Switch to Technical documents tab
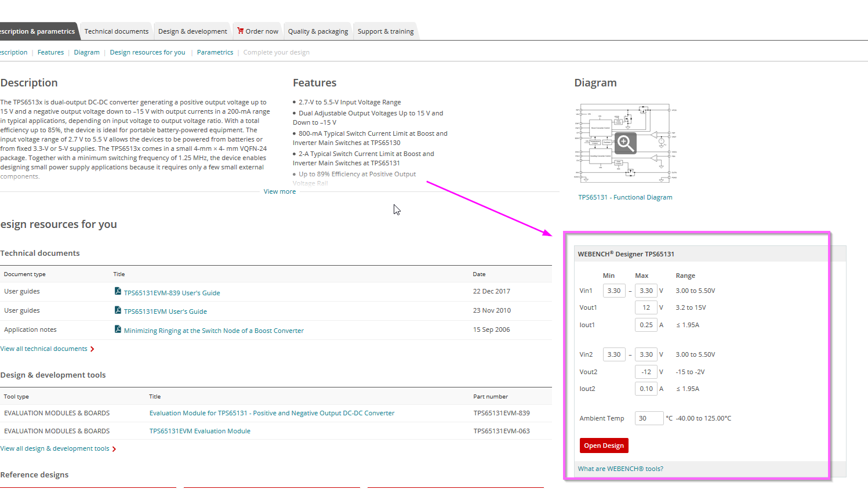The width and height of the screenshot is (868, 489). [117, 31]
